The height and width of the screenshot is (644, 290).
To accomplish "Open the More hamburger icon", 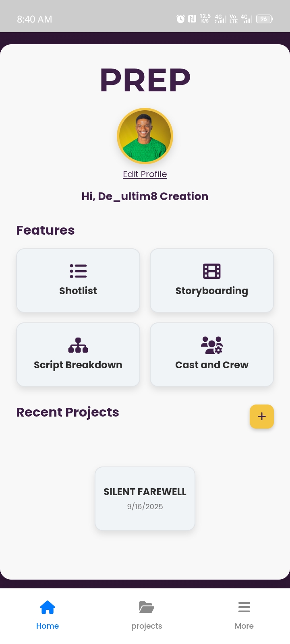I will pos(244,607).
